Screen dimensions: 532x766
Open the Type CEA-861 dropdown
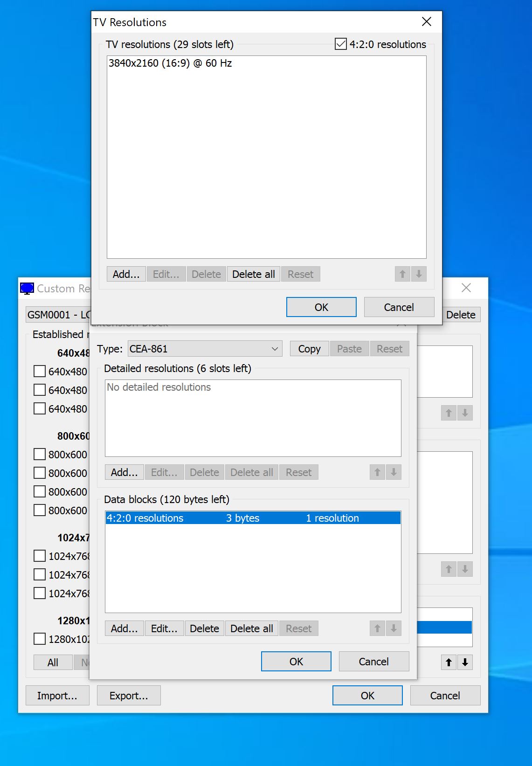coord(205,349)
